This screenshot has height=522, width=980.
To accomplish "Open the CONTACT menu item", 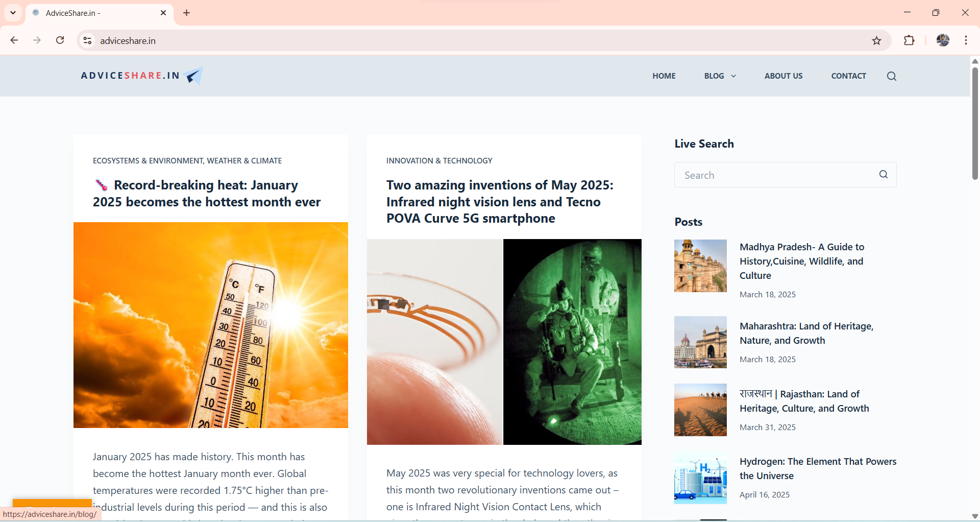I will point(848,76).
